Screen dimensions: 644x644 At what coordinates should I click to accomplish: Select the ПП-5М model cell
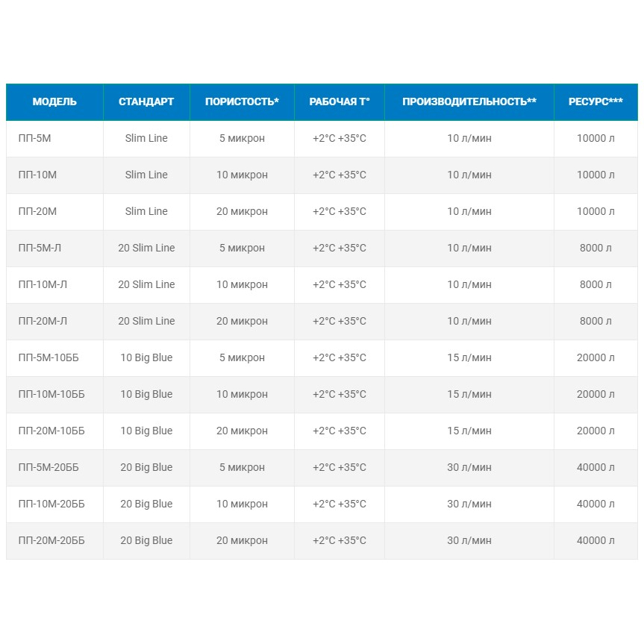click(34, 138)
